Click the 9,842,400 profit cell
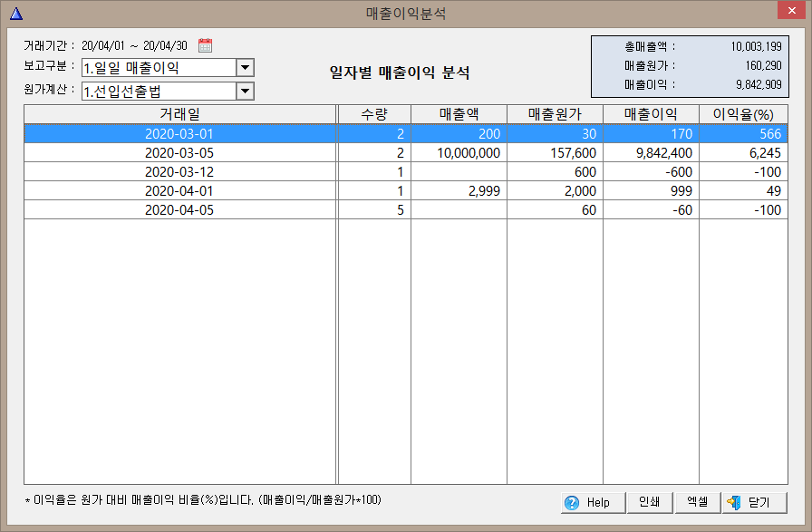Image resolution: width=812 pixels, height=532 pixels. [651, 153]
